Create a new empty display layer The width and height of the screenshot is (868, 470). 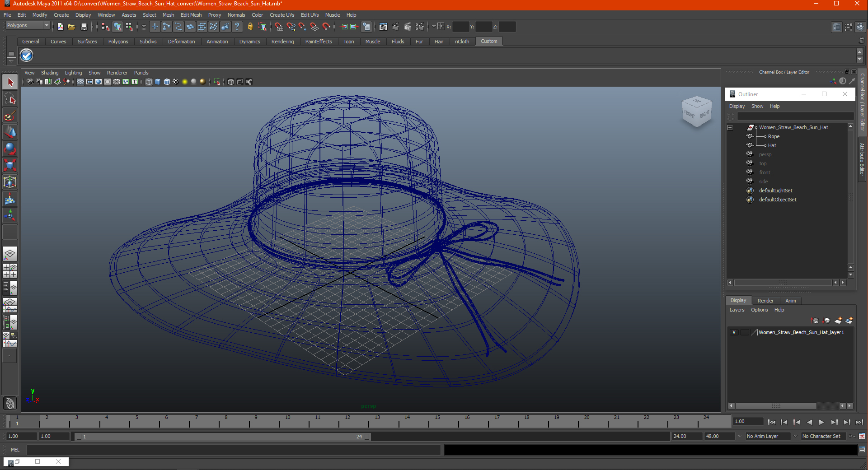click(x=838, y=321)
